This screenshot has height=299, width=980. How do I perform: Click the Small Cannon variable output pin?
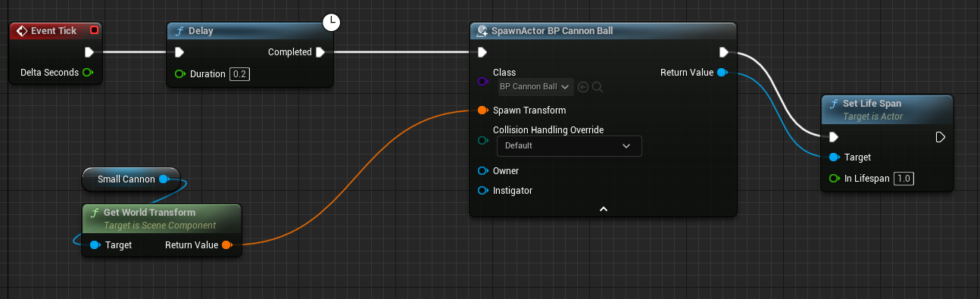pos(164,179)
